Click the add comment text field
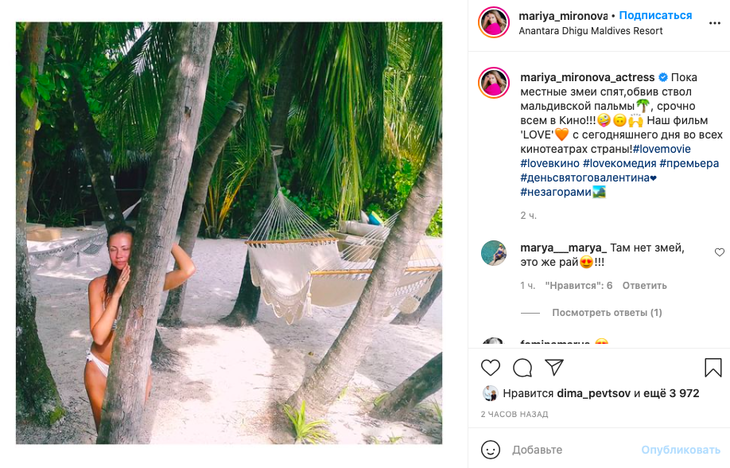The image size is (730, 468). coord(570,449)
